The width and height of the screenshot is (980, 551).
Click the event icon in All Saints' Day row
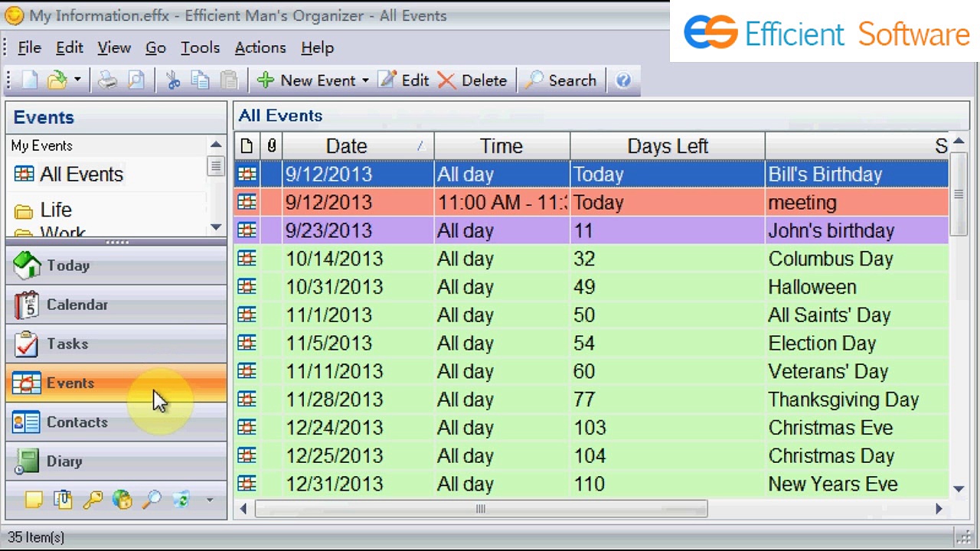pyautogui.click(x=247, y=315)
